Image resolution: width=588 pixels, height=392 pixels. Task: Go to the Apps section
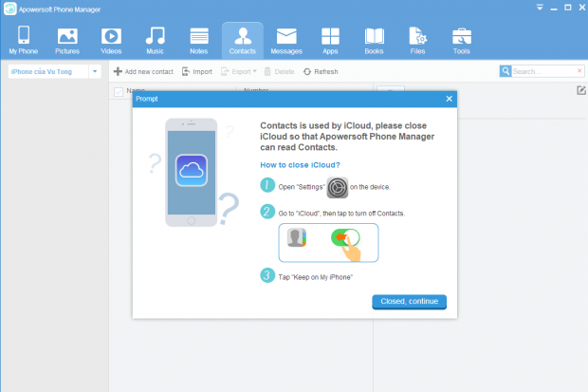(330, 41)
